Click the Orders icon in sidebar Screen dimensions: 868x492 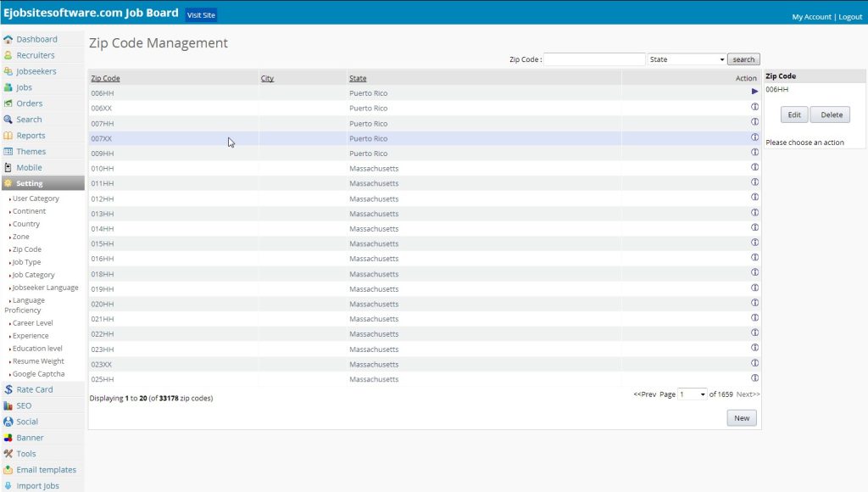click(8, 103)
